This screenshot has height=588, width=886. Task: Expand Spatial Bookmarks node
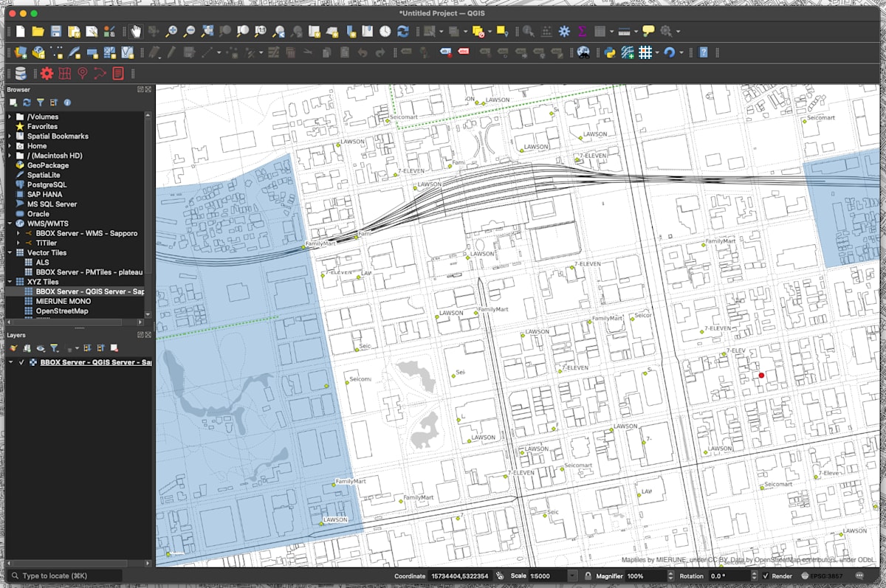point(10,136)
